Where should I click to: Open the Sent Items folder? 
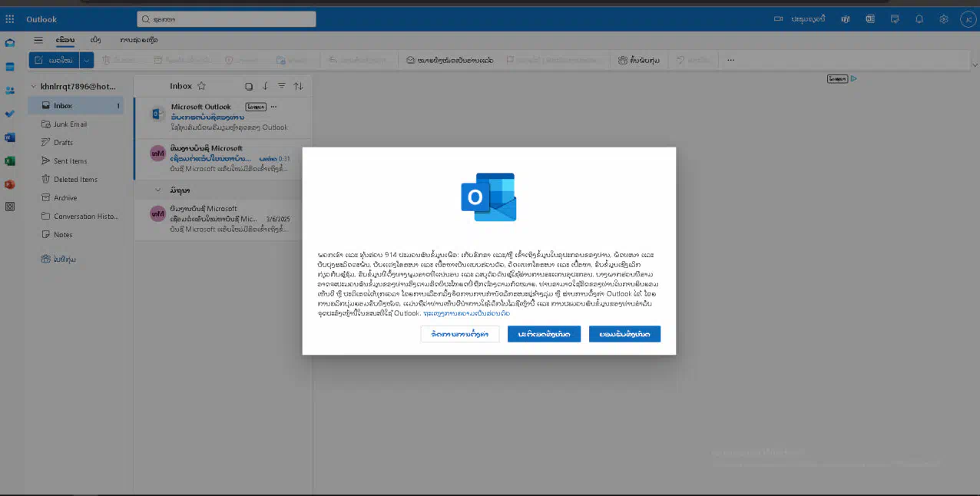pyautogui.click(x=75, y=161)
